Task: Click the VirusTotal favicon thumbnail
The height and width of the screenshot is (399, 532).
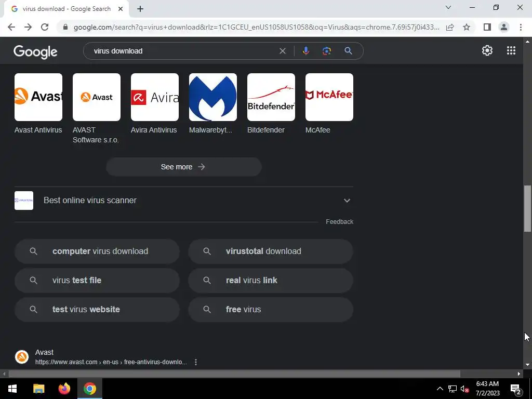Action: (x=24, y=201)
